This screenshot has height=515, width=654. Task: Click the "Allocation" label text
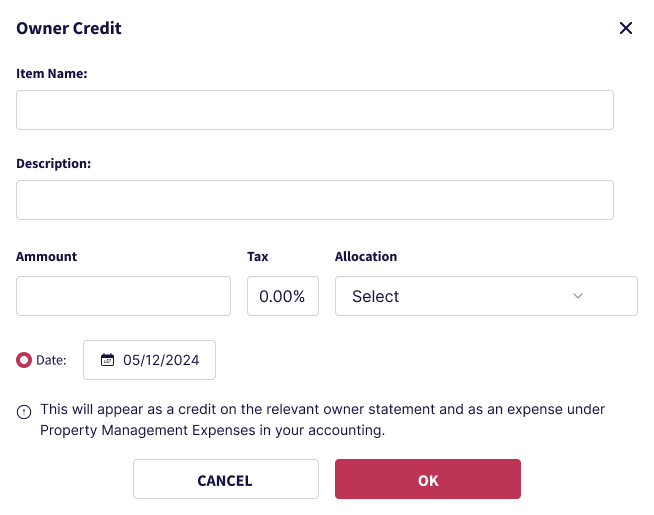point(366,256)
